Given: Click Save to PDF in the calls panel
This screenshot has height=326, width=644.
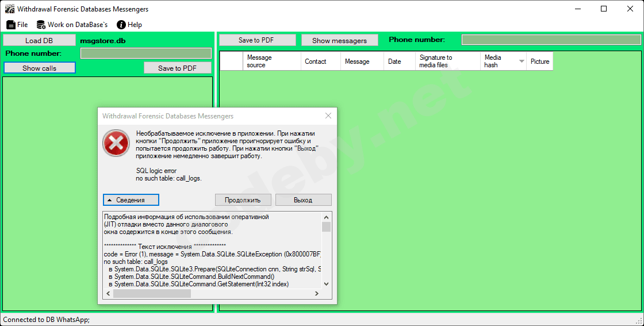Looking at the screenshot, I should [x=178, y=68].
